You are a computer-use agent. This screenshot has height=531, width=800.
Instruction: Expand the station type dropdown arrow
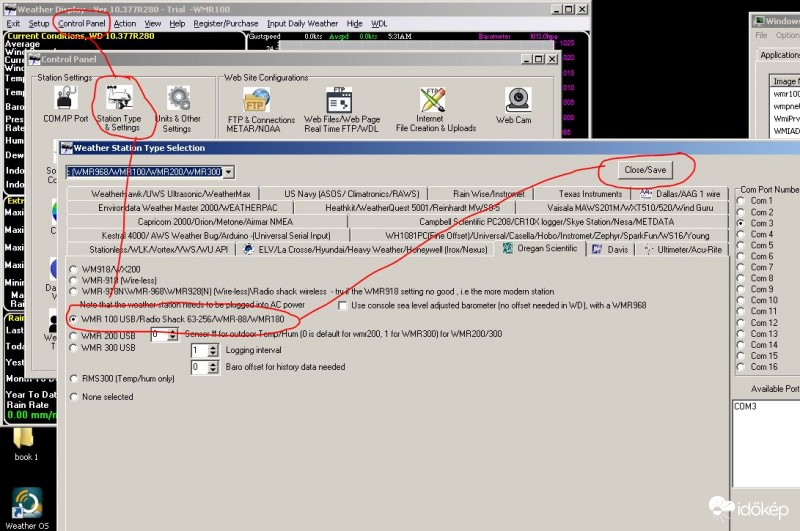pyautogui.click(x=229, y=172)
